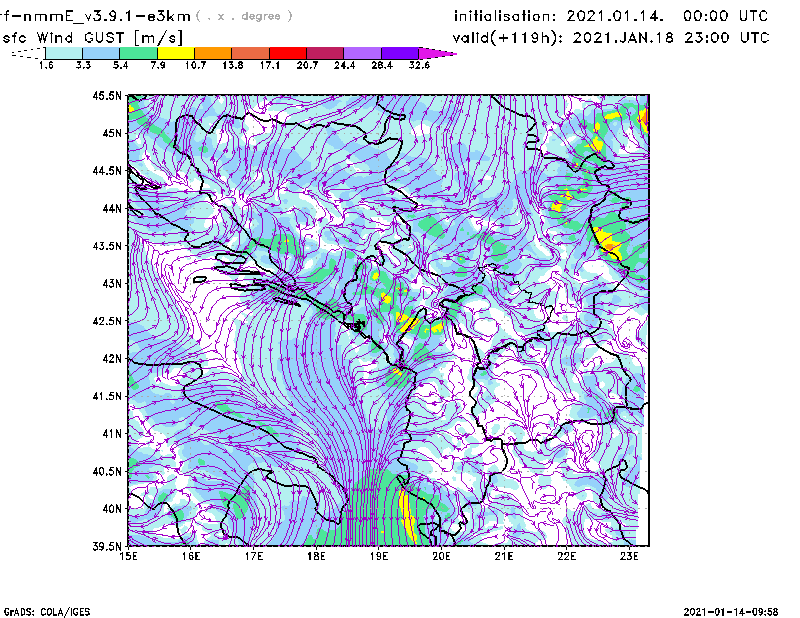Click the 45N latitude label
The width and height of the screenshot is (800, 618).
click(112, 133)
